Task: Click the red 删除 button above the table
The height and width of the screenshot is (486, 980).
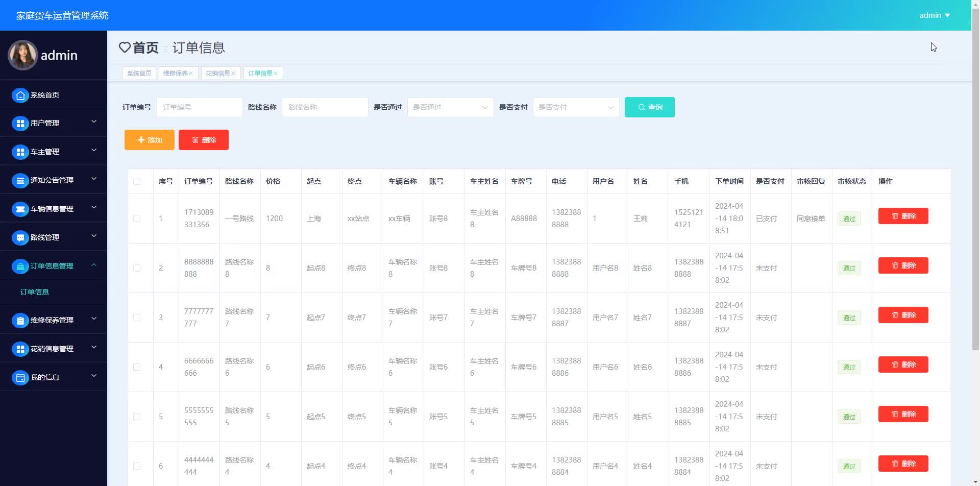Action: [204, 140]
